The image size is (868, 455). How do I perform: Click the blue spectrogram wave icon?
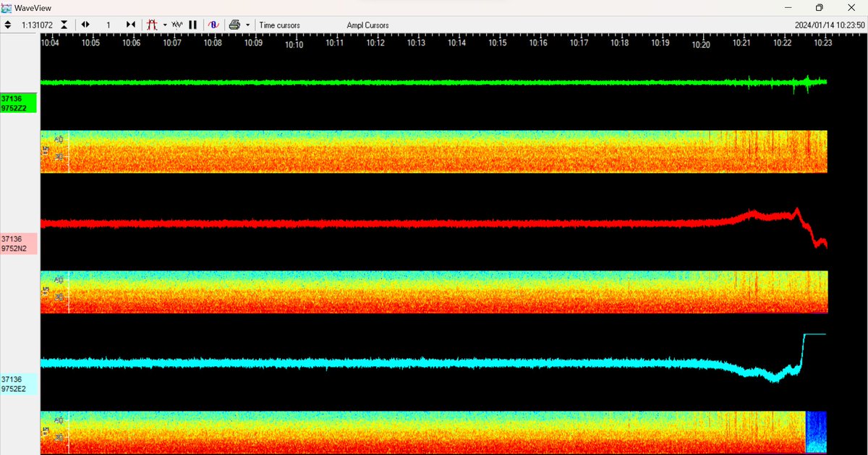coord(213,24)
